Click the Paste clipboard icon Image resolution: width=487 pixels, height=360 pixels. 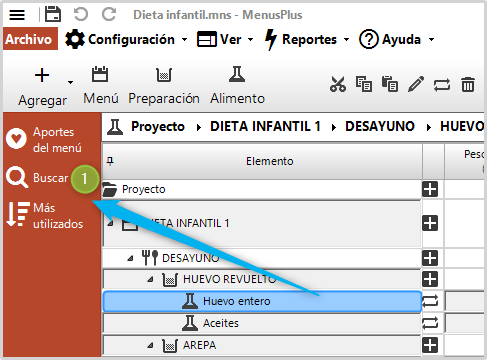[390, 84]
